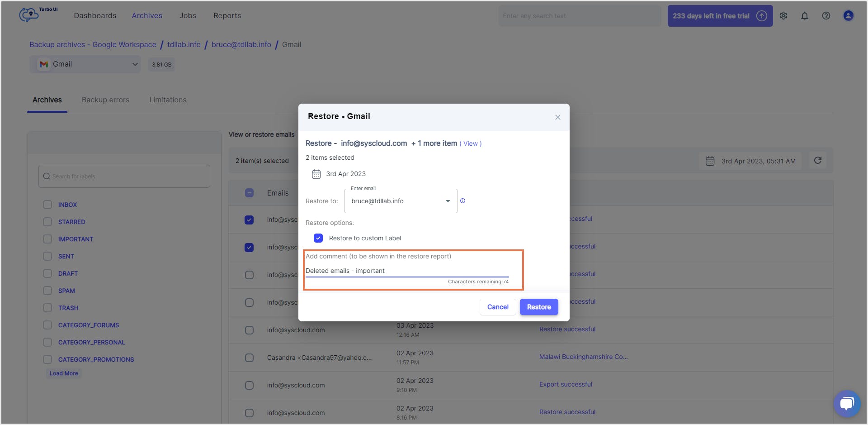
Task: Click 233 days left in free trial button
Action: tap(720, 16)
